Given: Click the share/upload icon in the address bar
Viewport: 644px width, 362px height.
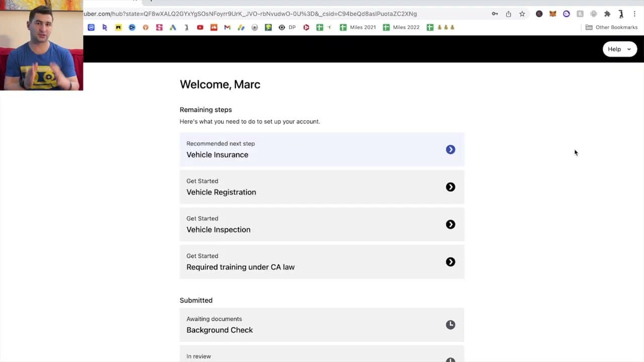Looking at the screenshot, I should (509, 14).
